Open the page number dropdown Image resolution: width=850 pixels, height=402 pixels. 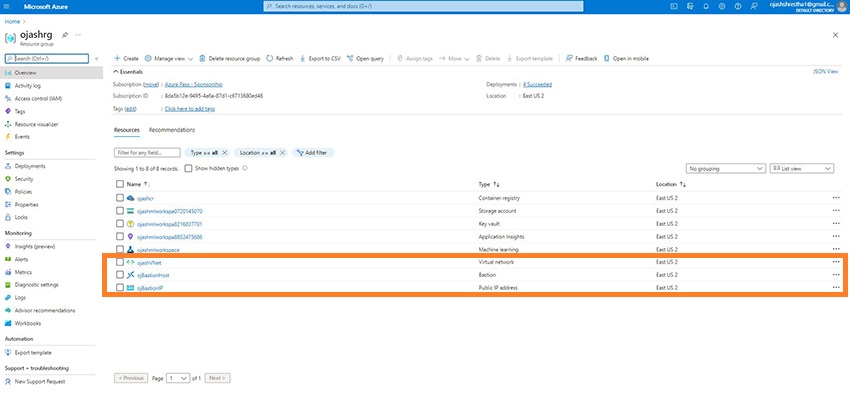178,378
